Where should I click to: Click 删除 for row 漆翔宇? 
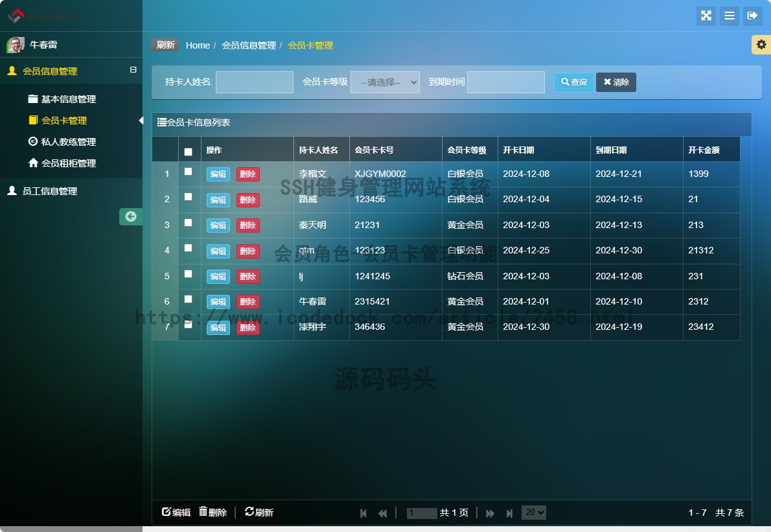click(247, 327)
